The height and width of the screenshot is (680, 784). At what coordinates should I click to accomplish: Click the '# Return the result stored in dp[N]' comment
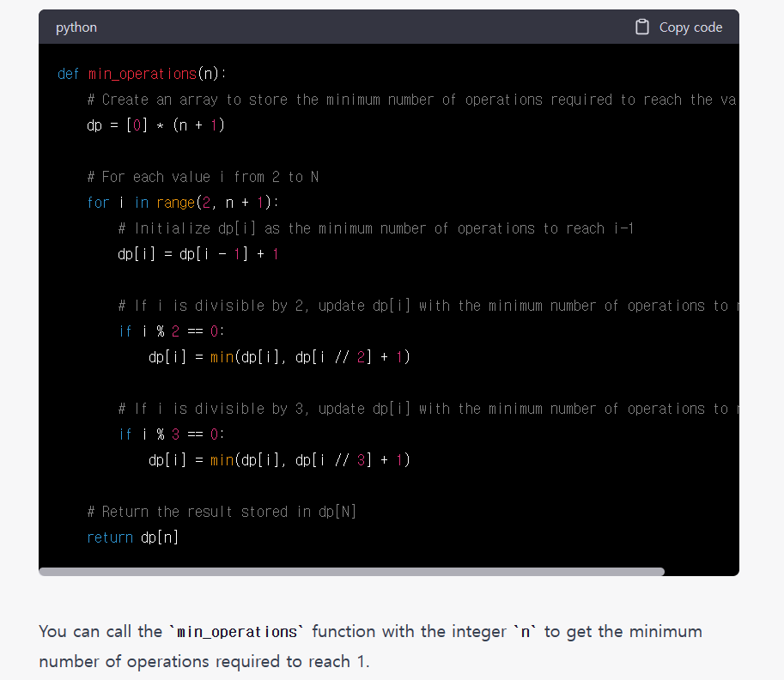point(222,512)
